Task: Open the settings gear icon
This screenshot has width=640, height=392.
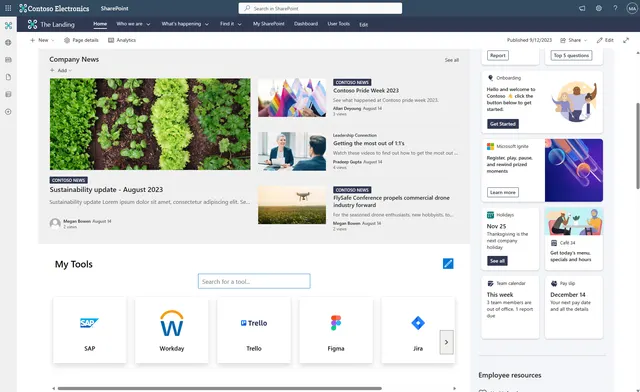Action: coord(598,8)
